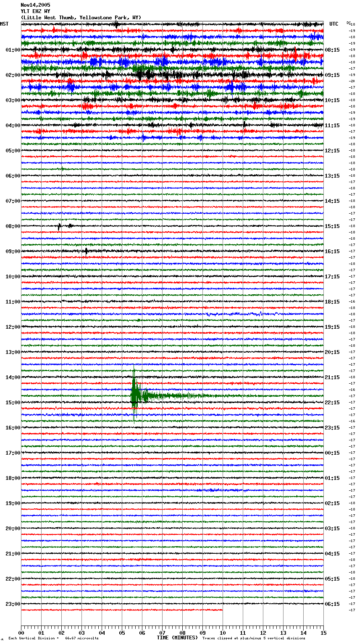Image resolution: width=357 pixels, height=644 pixels.
Task: Select the 14:00 MST row label
Action: click(x=13, y=377)
